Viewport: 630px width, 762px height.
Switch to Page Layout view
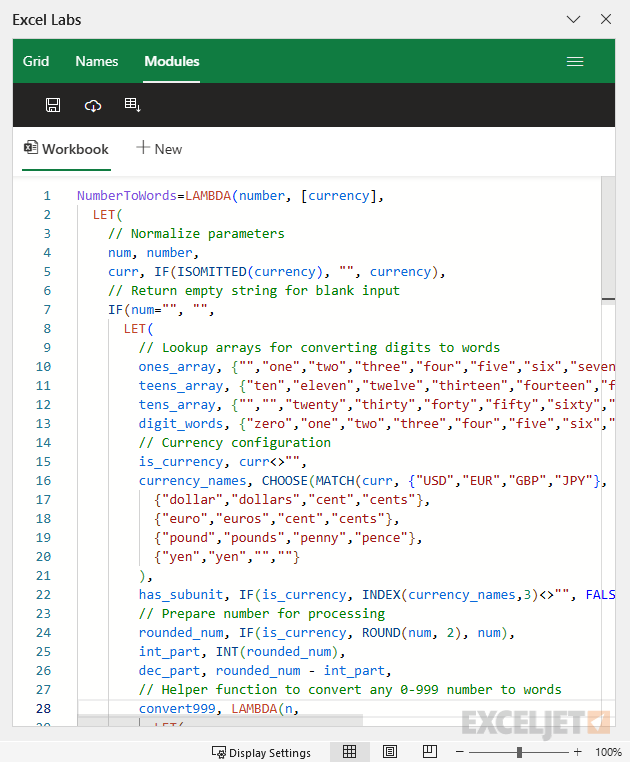390,752
